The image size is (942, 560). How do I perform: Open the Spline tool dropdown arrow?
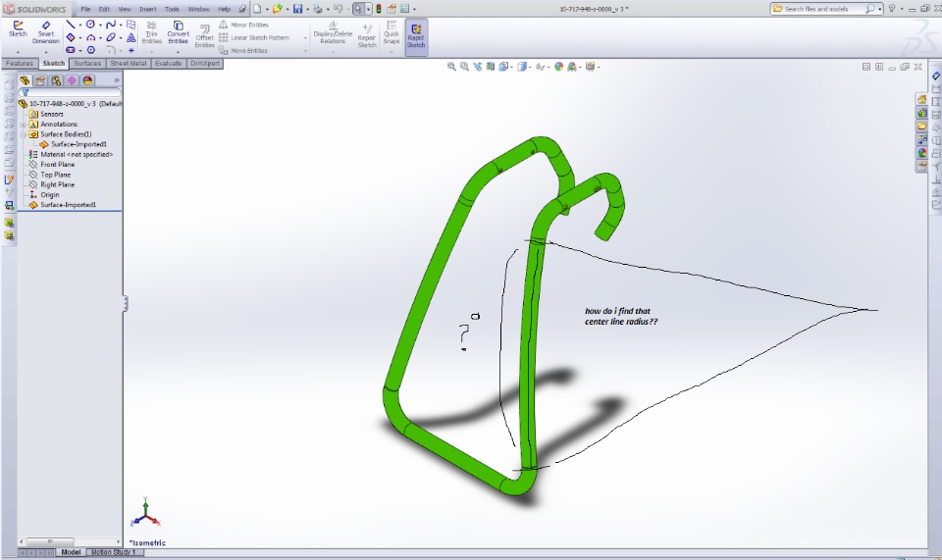120,25
